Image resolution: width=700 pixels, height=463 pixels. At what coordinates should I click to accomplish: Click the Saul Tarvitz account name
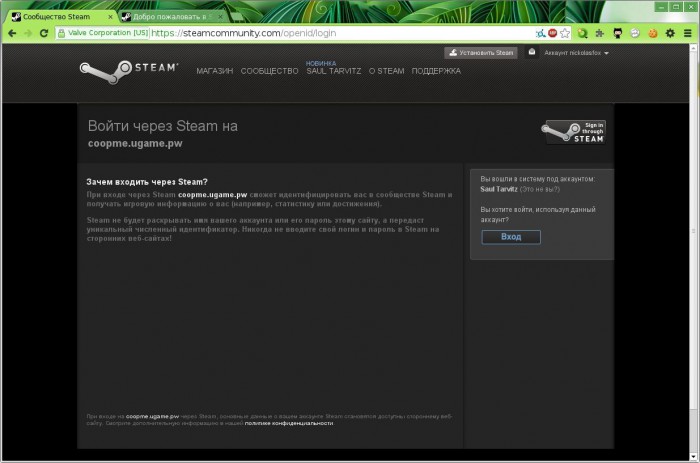pyautogui.click(x=499, y=189)
